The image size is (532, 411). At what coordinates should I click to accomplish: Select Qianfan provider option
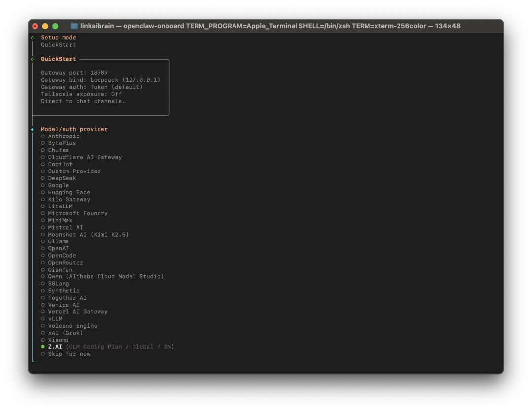point(57,270)
